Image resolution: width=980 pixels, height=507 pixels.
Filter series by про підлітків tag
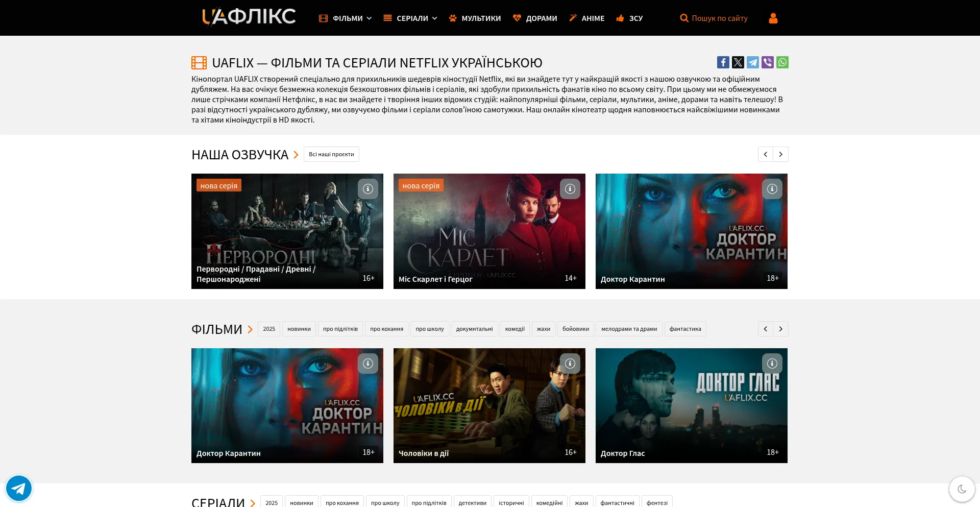(429, 502)
